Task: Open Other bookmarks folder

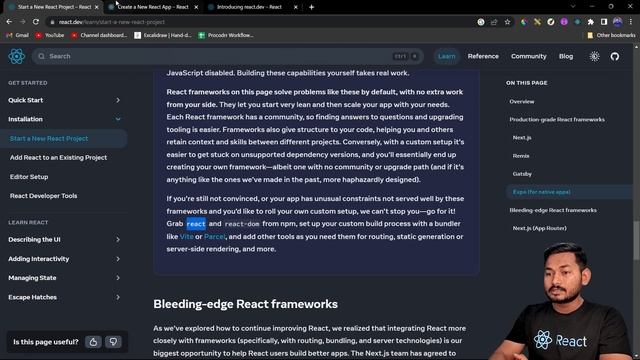Action: (611, 35)
